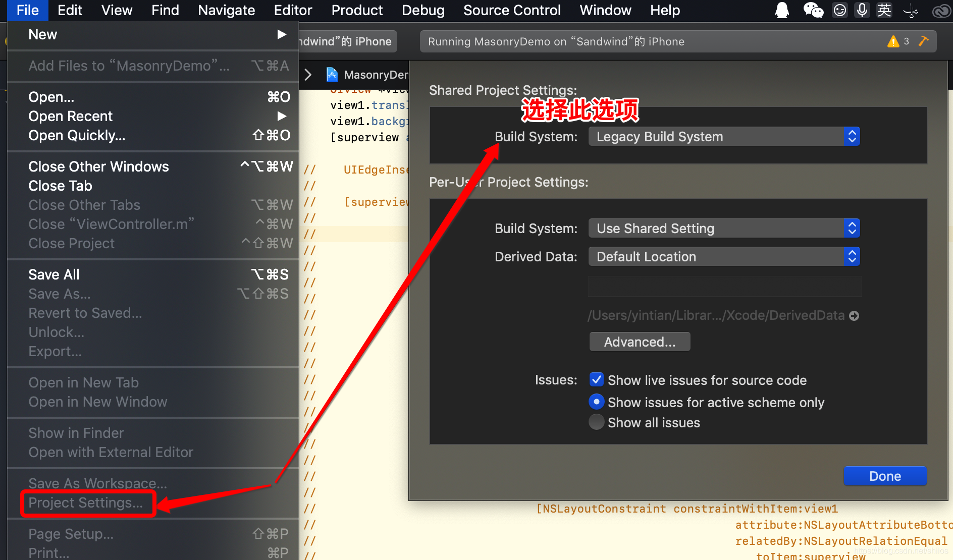Reveal DerivedData folder using arrow icon
Screen dimensions: 953x560
coord(854,316)
